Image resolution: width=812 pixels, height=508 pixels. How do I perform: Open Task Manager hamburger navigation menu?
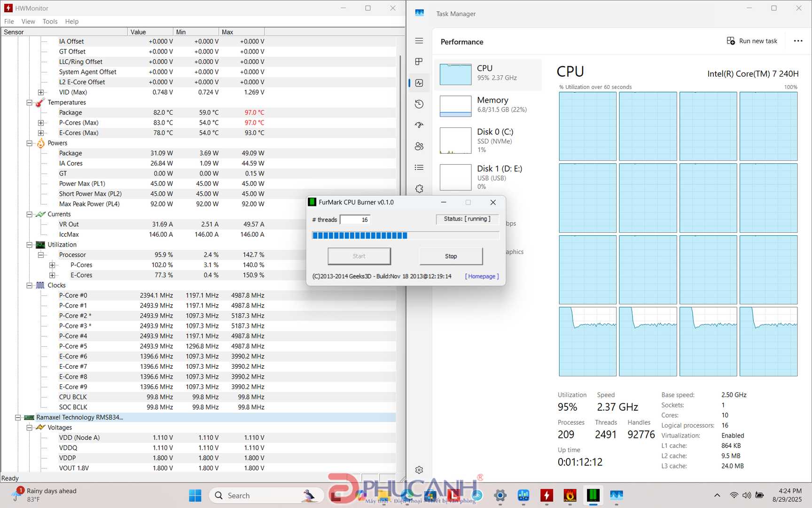coord(419,41)
